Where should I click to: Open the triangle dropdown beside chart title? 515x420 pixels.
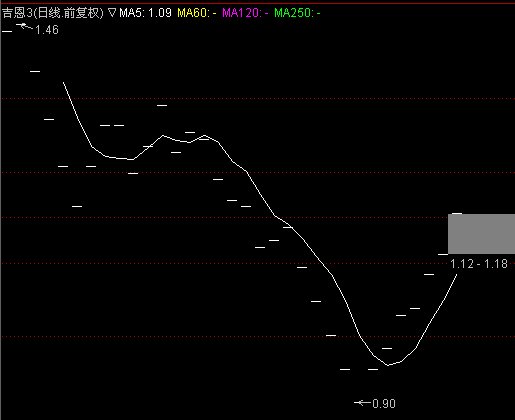pos(112,13)
